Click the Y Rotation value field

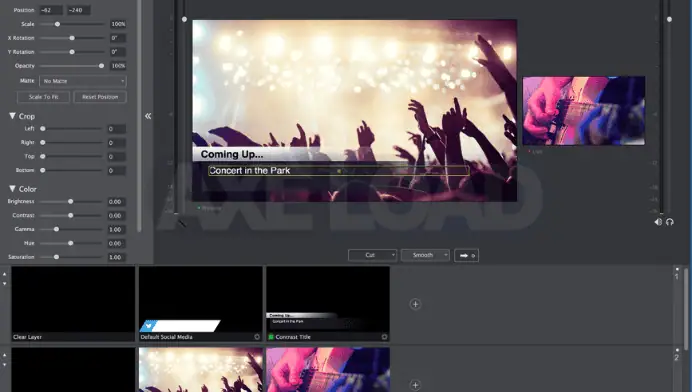click(x=118, y=52)
